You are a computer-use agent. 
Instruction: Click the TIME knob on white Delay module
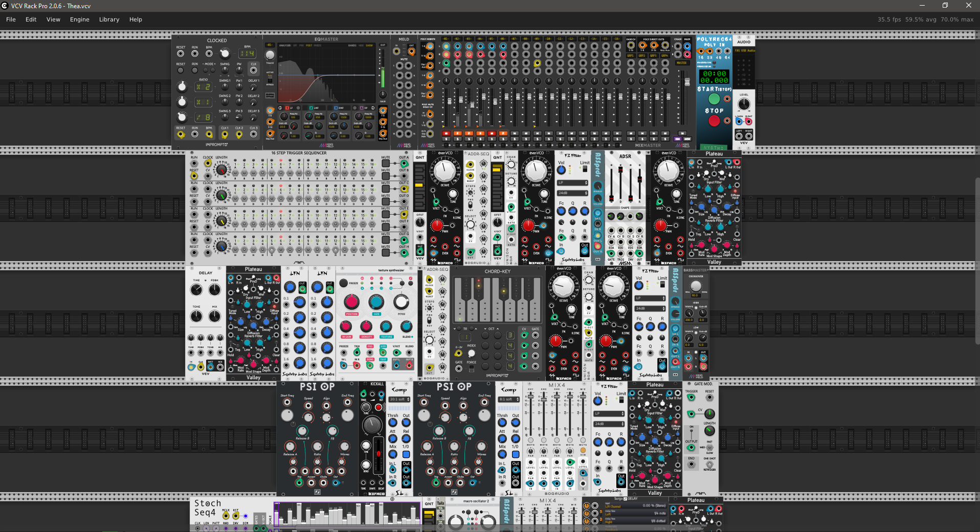pos(196,290)
